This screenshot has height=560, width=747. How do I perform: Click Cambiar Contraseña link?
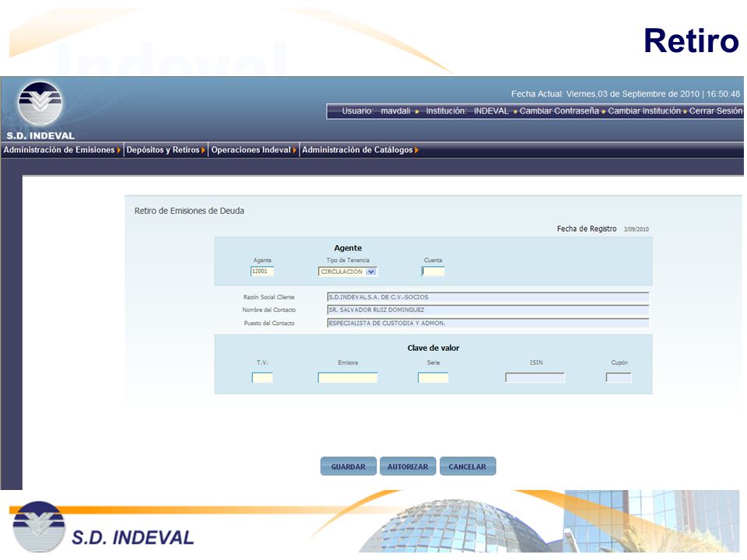(559, 111)
